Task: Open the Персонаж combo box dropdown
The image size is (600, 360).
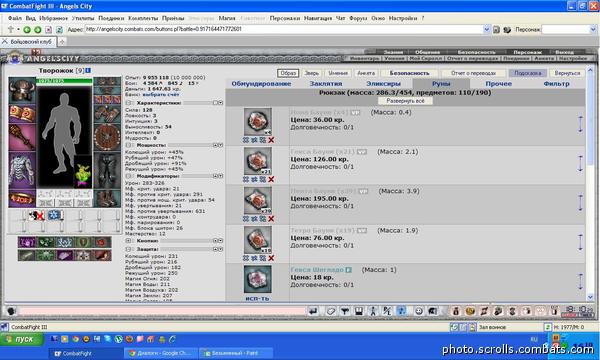Action: [x=593, y=29]
